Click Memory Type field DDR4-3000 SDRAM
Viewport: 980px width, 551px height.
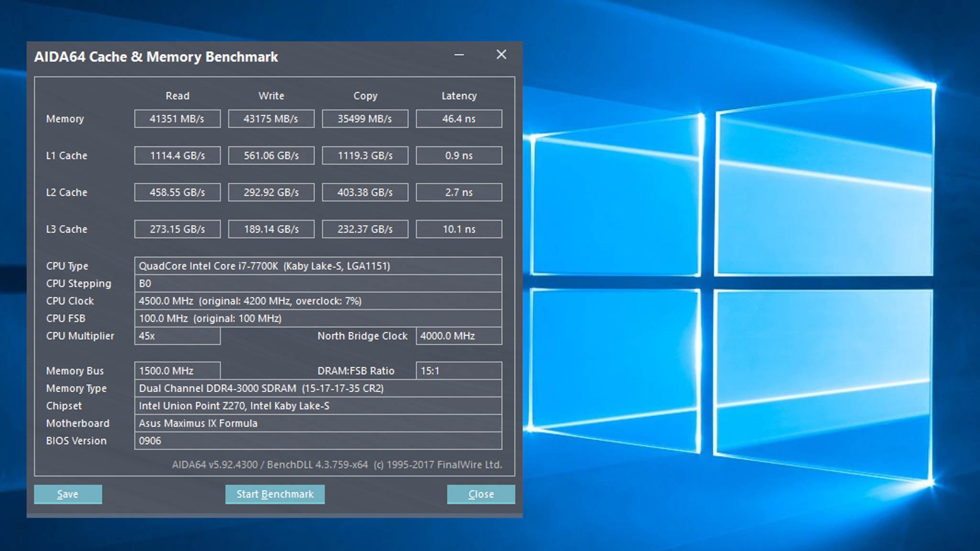coord(318,388)
